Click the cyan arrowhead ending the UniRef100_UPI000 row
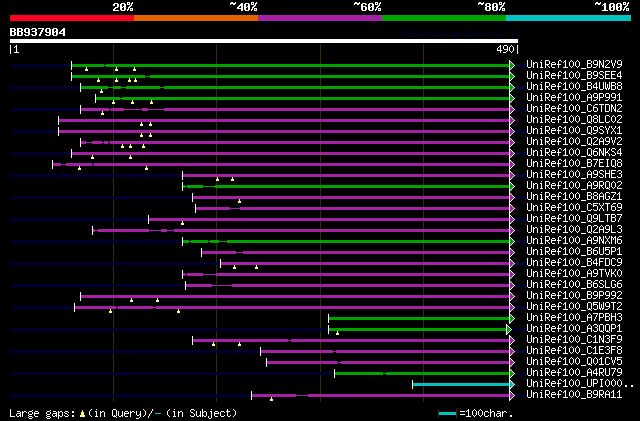Image resolution: width=640 pixels, height=421 pixels. coord(512,385)
